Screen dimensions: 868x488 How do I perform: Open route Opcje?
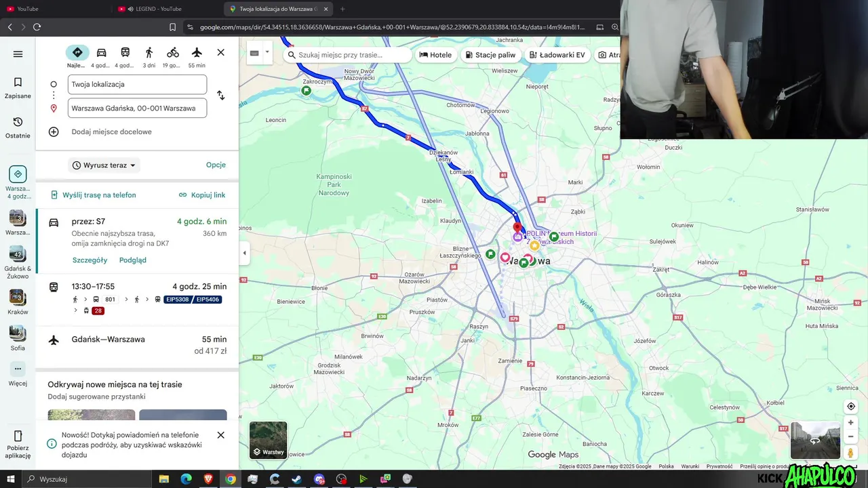pos(216,165)
